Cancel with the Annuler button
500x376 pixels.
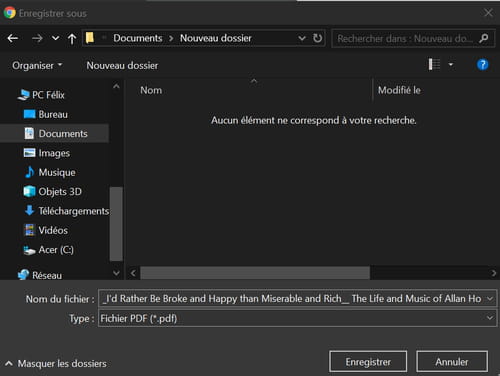tap(452, 361)
